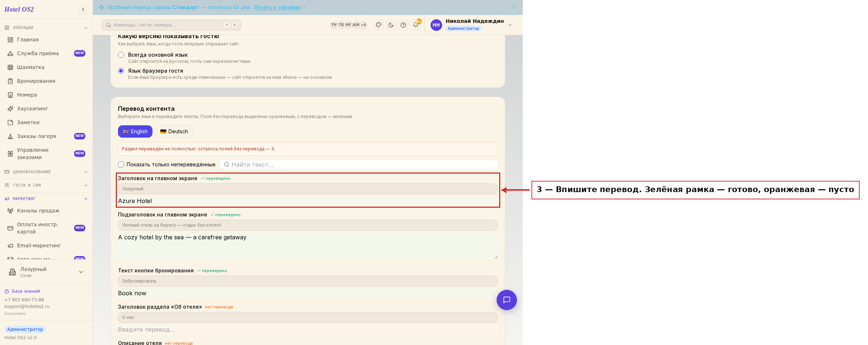Viewport: 868px width, 345px height.
Task: Open Хаускипинг in the sidebar
Action: [x=46, y=109]
